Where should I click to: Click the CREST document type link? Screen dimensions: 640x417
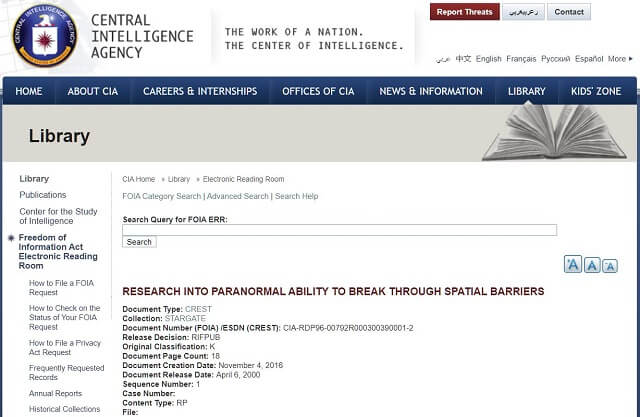198,309
